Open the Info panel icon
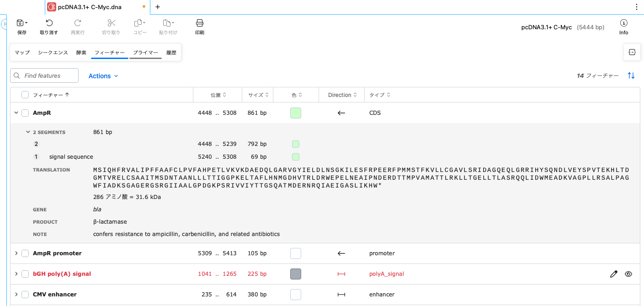 pos(623,23)
